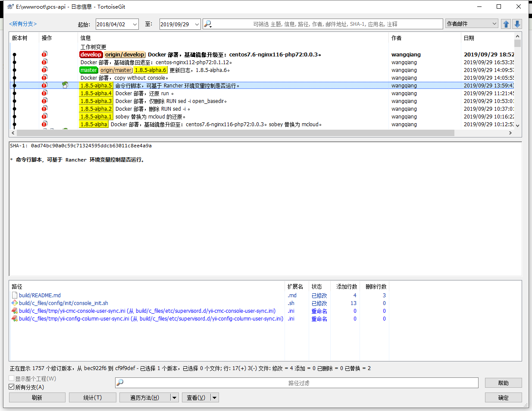Sort files by the 状态 column header
The image size is (532, 411).
click(317, 286)
